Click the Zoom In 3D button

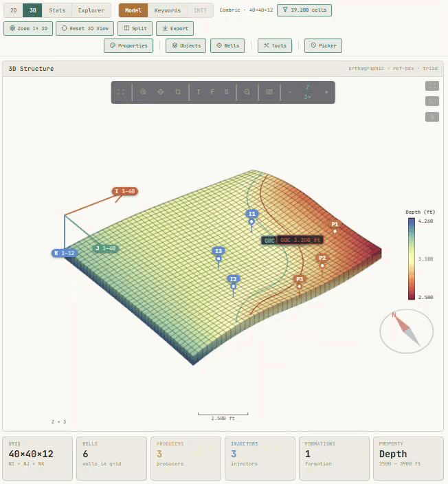28,28
